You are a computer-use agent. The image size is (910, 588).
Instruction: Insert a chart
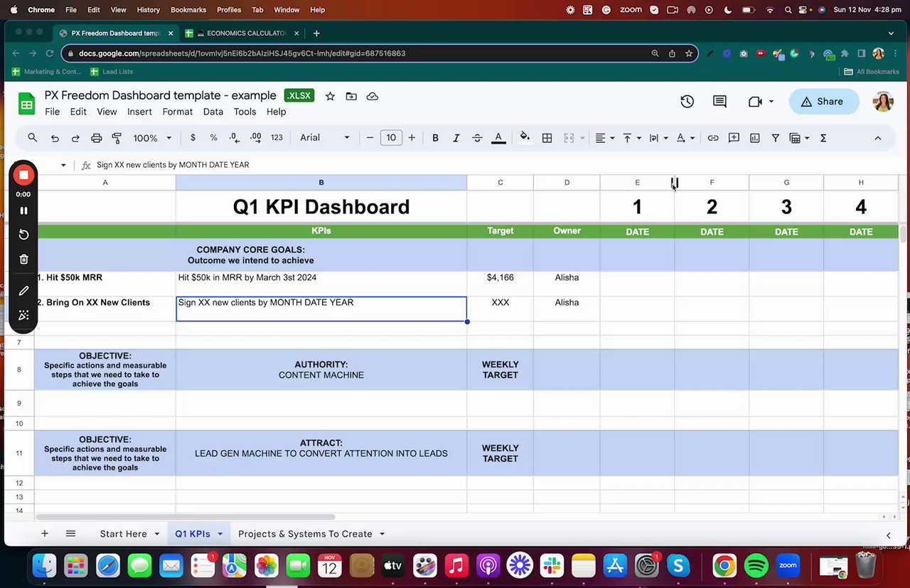[755, 138]
